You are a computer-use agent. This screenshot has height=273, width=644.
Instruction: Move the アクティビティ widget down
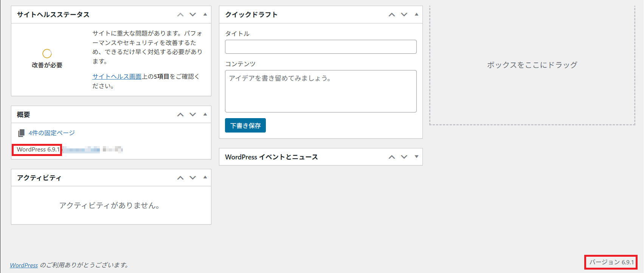[x=193, y=178]
